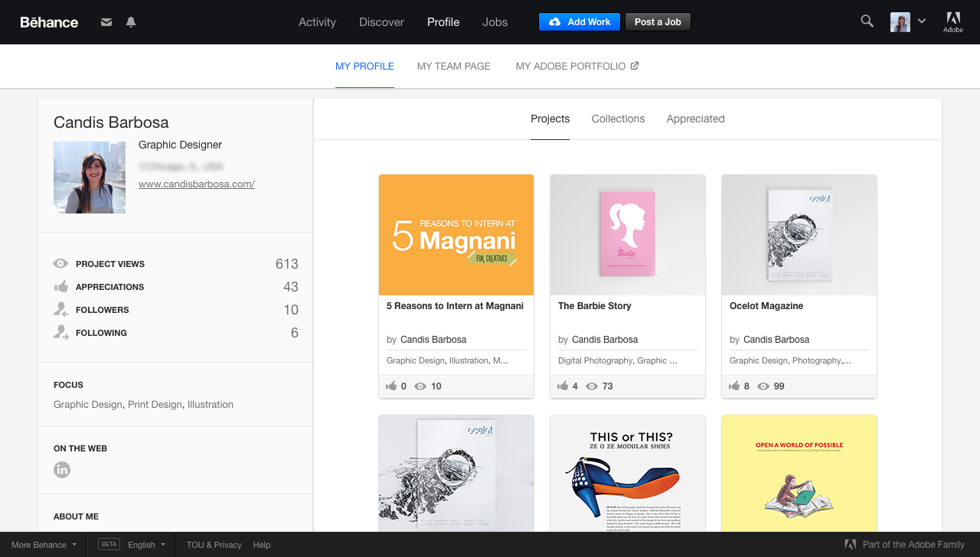
Task: Open TOU & Privacy link
Action: 214,545
